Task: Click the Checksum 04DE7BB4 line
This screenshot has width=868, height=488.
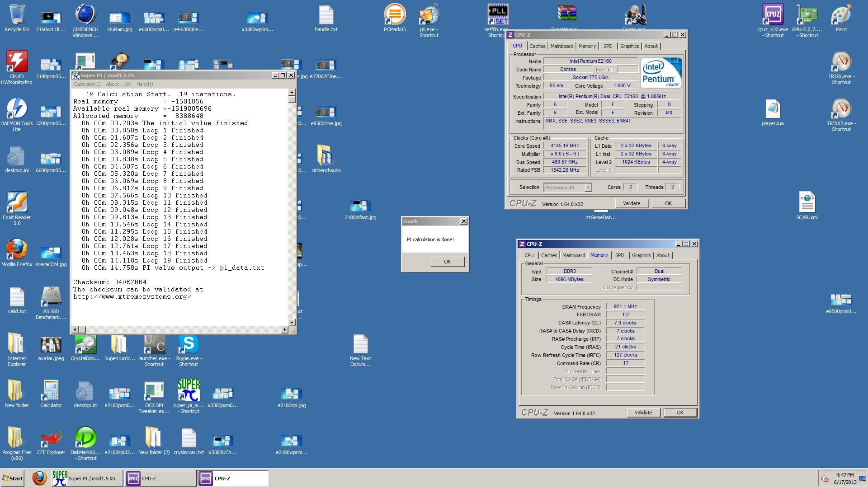Action: pos(110,282)
